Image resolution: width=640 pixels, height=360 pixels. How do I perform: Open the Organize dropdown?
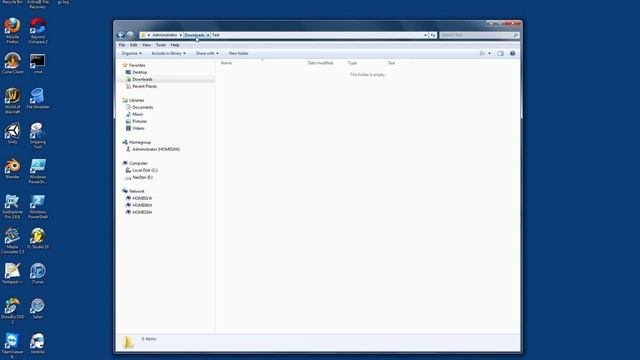coord(131,53)
